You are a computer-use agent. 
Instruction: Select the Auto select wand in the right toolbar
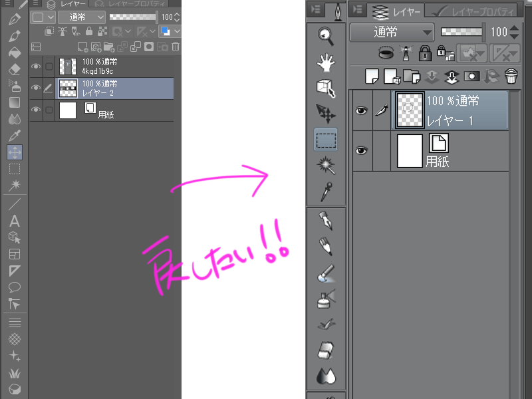[326, 165]
